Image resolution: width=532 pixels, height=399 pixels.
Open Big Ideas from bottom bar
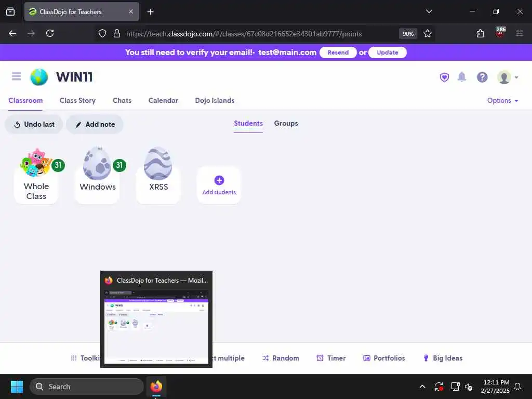(443, 358)
